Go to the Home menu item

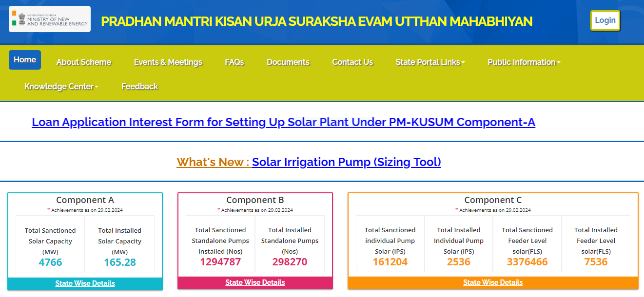coord(25,60)
